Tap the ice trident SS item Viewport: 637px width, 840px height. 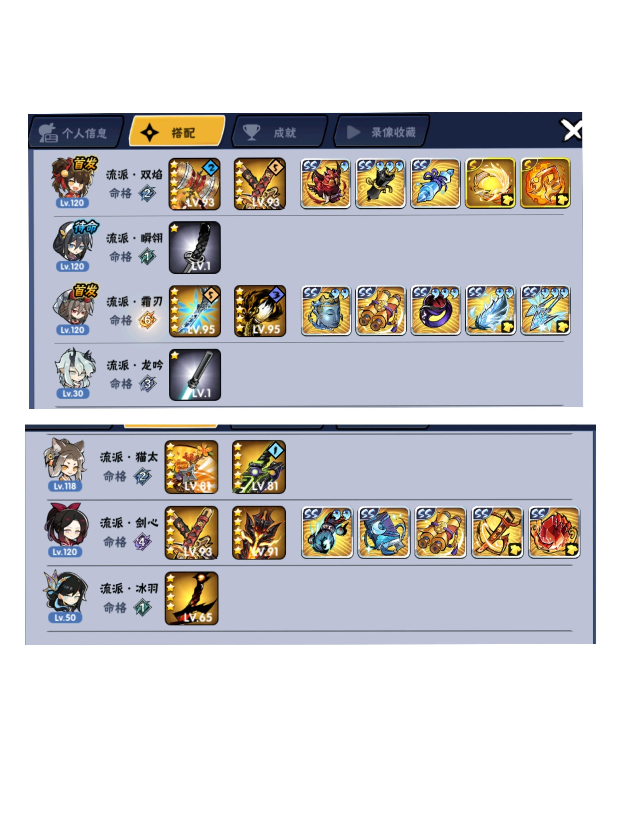point(546,310)
